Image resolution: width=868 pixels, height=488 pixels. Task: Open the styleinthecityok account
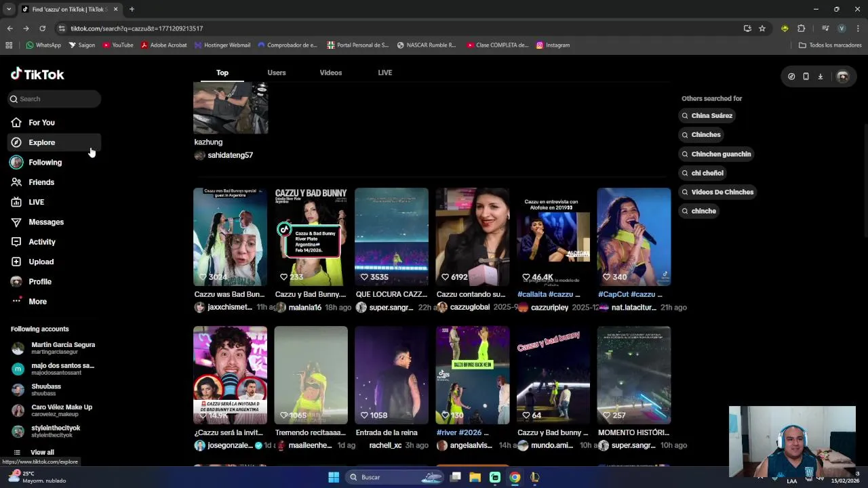click(x=53, y=431)
